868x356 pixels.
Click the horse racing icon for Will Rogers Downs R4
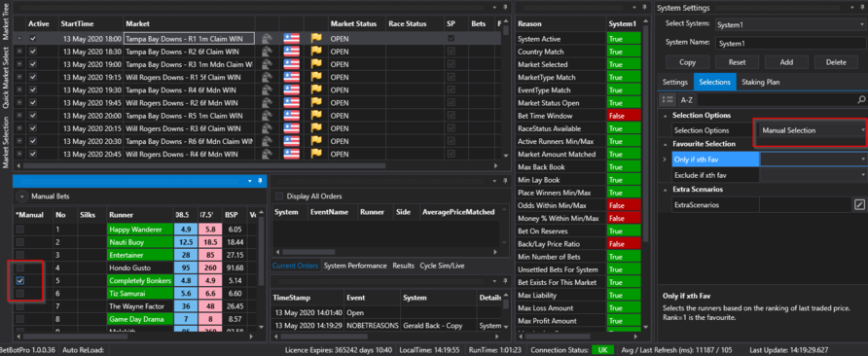[x=267, y=154]
